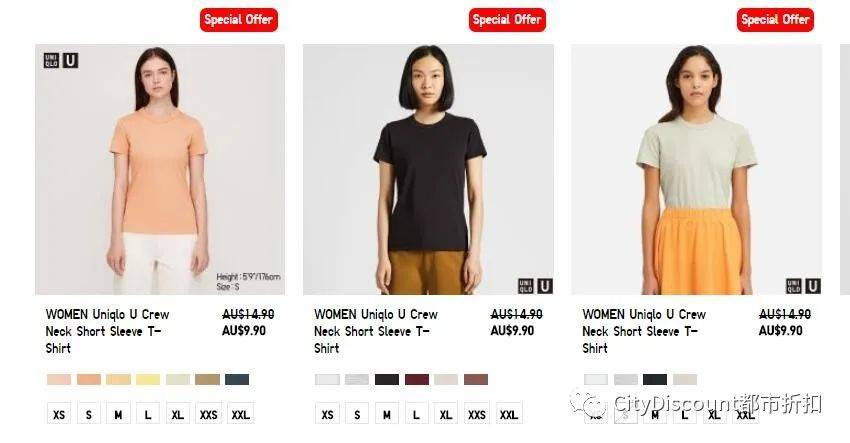
Task: Open second WOMEN Uniqlo U Crew Neck title
Action: pyautogui.click(x=376, y=331)
